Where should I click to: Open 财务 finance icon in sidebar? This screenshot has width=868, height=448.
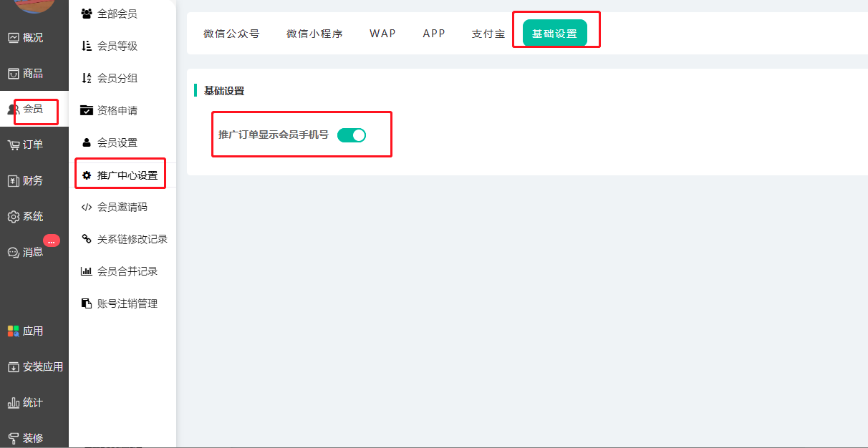click(14, 181)
